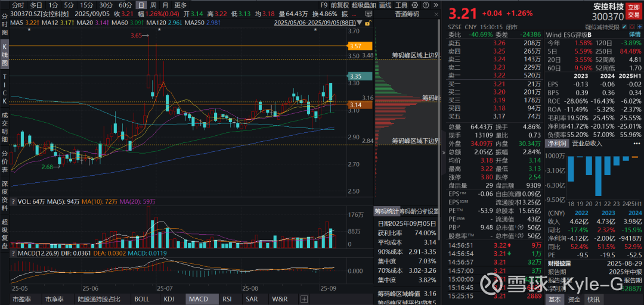Select the 基本 bottom tab
This screenshot has height=305, width=644.
555,299
